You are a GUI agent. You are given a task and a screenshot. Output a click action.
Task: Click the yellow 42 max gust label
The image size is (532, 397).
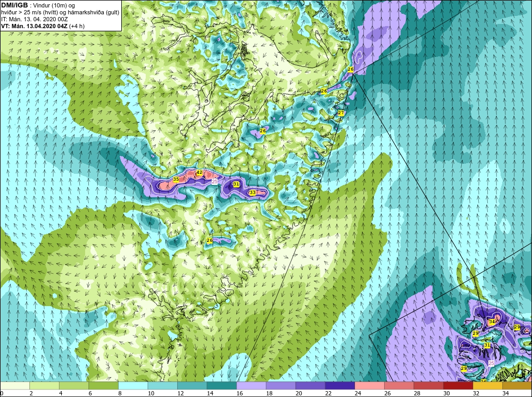tap(199, 172)
